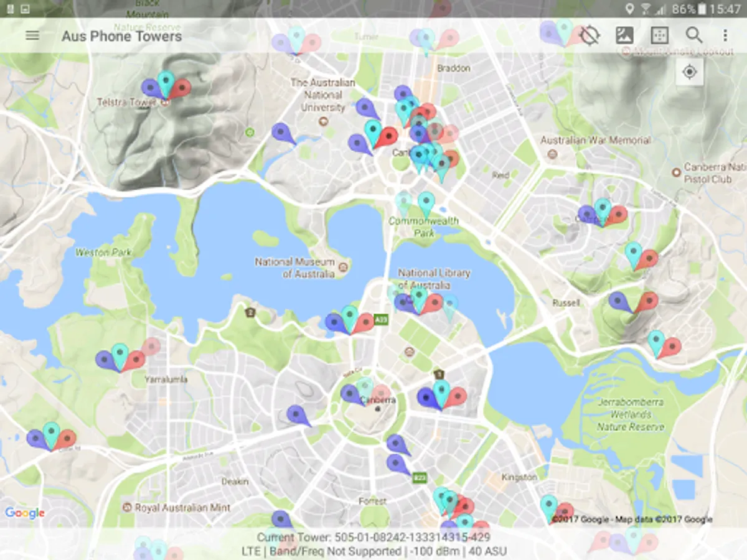The image size is (747, 560).
Task: Tap the Weston Park label
Action: pos(103,253)
